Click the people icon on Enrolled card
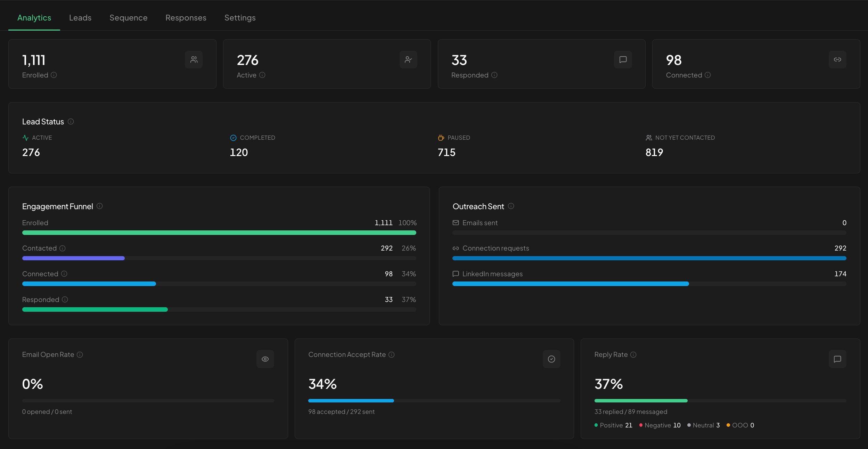The height and width of the screenshot is (449, 868). [194, 60]
